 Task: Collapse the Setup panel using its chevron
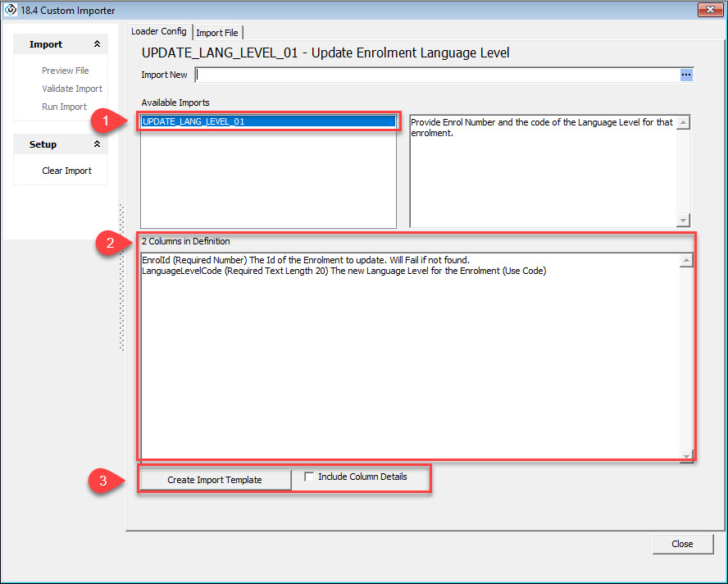point(97,144)
